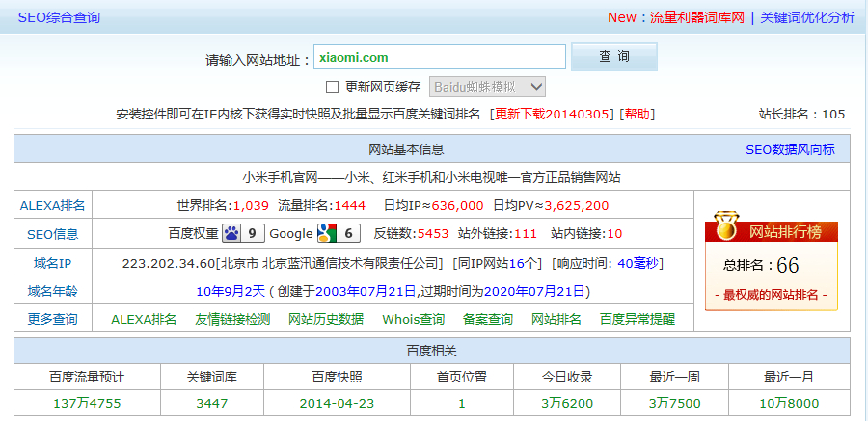Click the Google PageRank icon
Viewport: 868px width, 421px height.
[326, 233]
